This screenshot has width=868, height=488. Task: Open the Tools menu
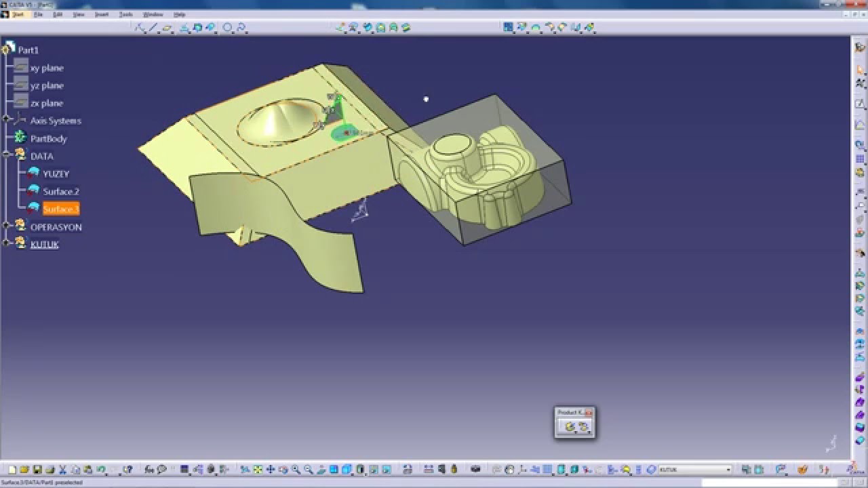coord(125,14)
